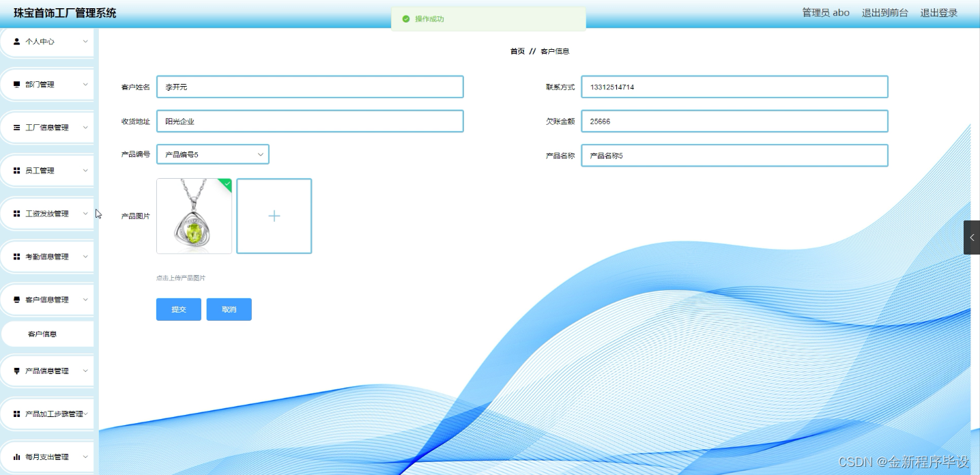Click the 提交 submit button
The height and width of the screenshot is (475, 980).
click(x=178, y=309)
